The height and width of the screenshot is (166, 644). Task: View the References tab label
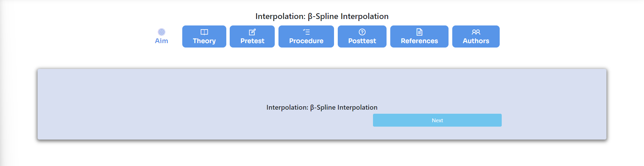pos(419,41)
